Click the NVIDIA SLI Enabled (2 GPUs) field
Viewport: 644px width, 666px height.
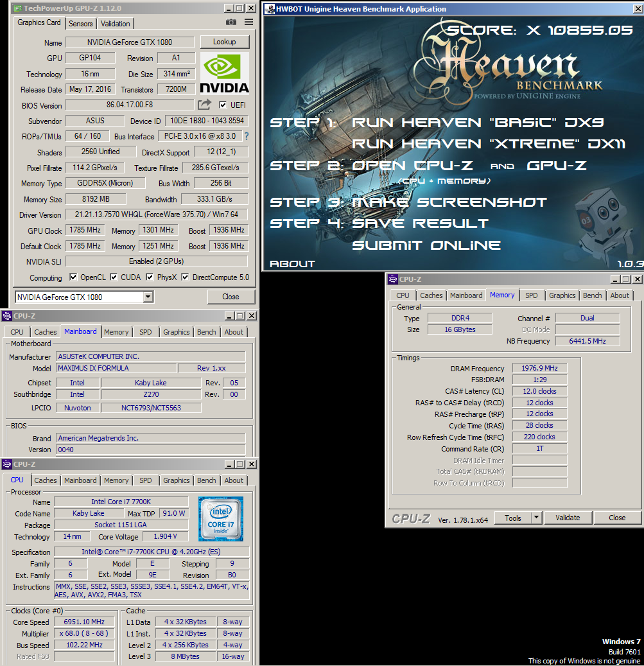click(x=157, y=261)
